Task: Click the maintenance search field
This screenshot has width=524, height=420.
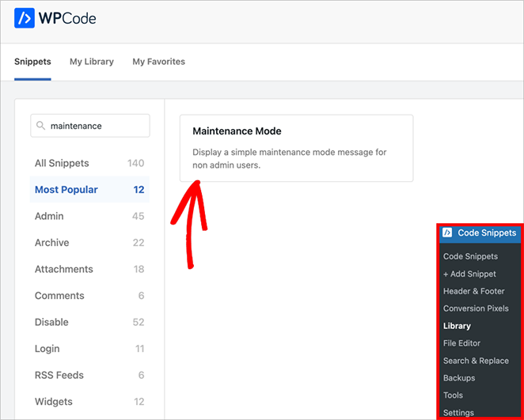Action: pos(97,126)
